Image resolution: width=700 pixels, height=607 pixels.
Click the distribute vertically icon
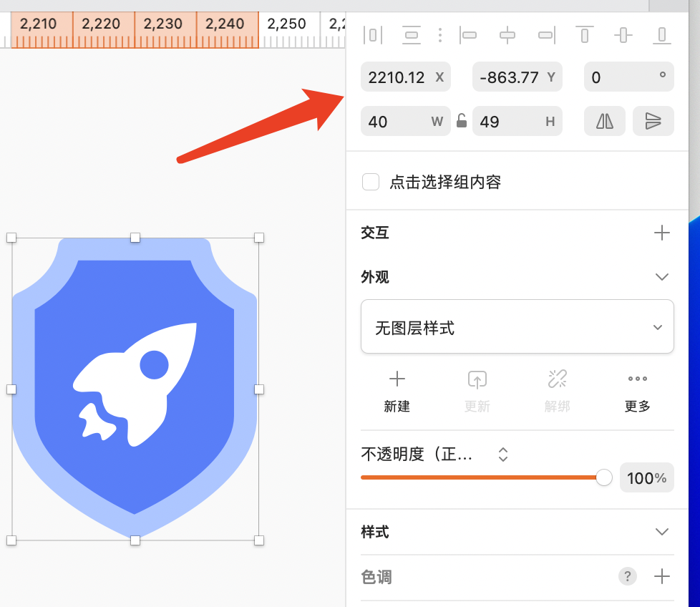click(412, 34)
